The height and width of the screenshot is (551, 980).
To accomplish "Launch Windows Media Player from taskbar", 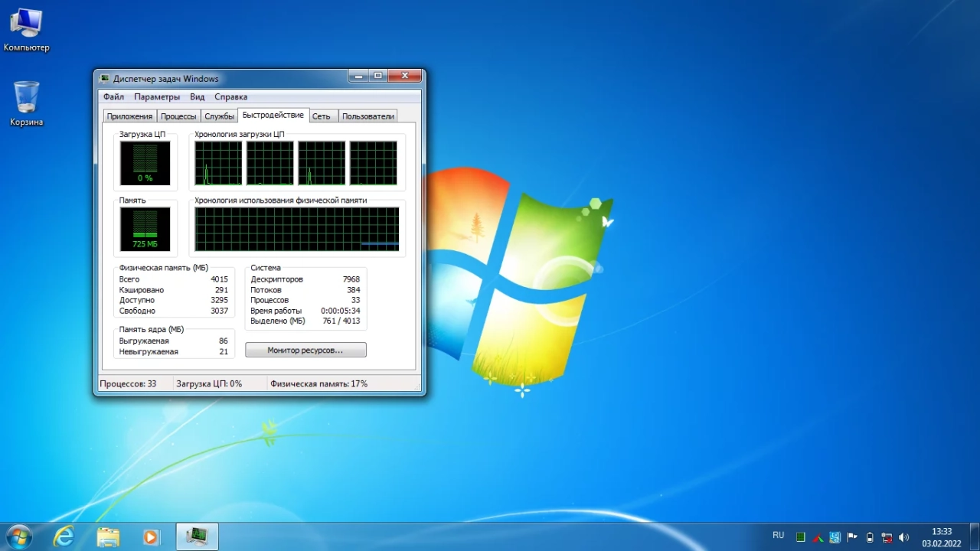I will (151, 536).
